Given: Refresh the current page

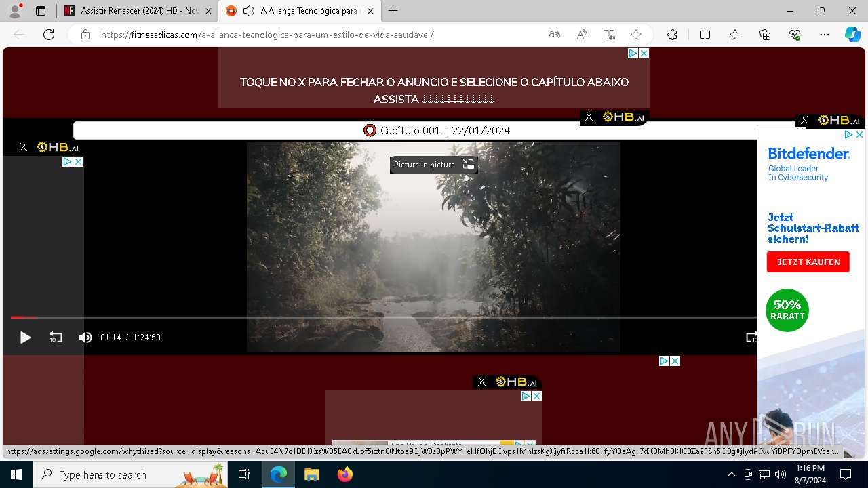Looking at the screenshot, I should click(x=49, y=35).
